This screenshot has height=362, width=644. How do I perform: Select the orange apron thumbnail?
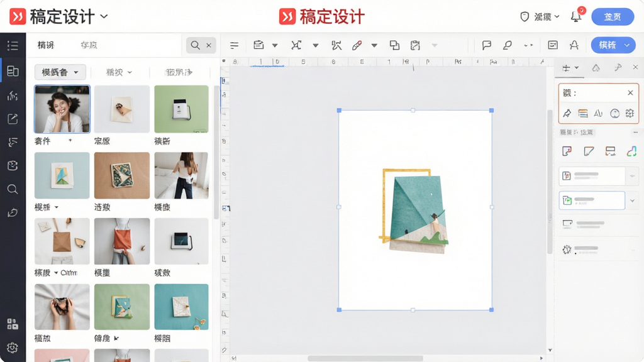[122, 241]
